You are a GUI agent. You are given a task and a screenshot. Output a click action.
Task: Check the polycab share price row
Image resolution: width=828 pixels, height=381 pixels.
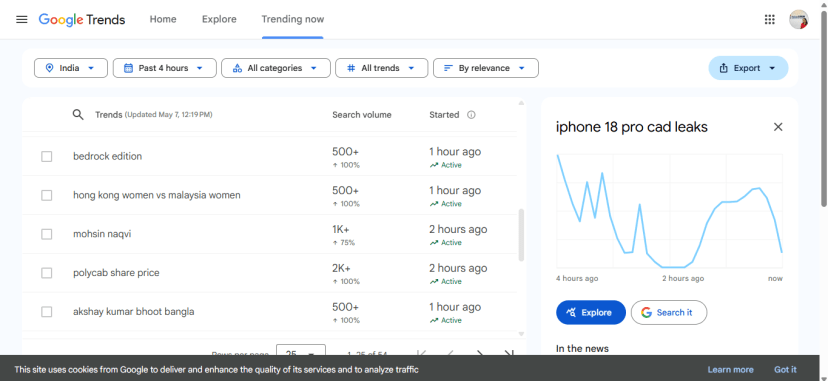[46, 273]
